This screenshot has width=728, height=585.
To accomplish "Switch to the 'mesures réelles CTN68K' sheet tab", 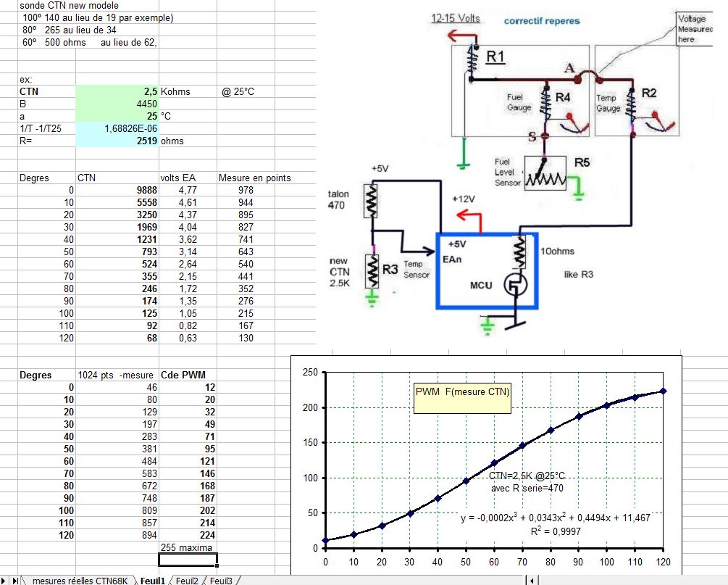I will point(80,581).
